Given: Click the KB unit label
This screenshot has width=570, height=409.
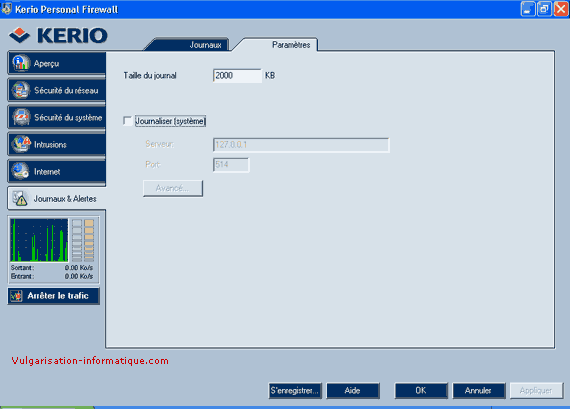Looking at the screenshot, I should pyautogui.click(x=270, y=76).
